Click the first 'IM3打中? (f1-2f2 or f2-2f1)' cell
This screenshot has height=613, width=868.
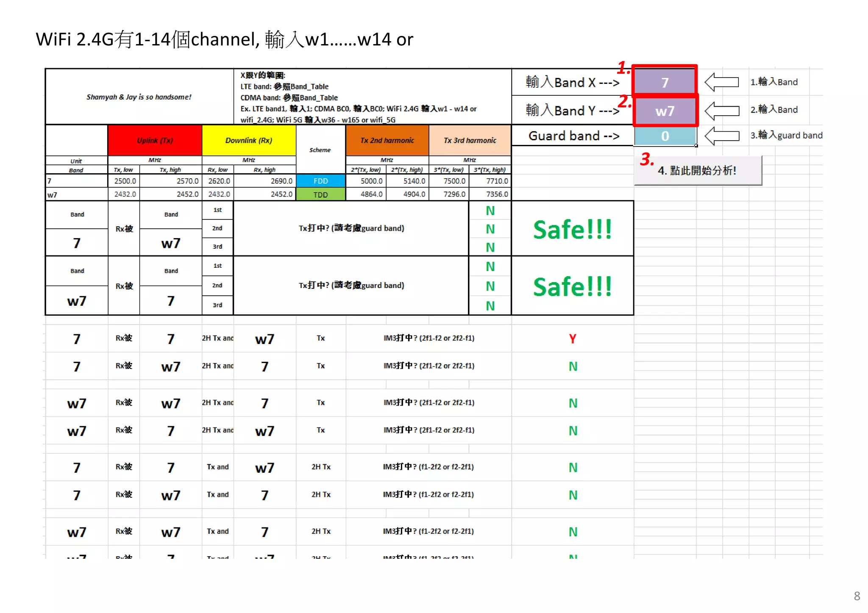coord(429,467)
